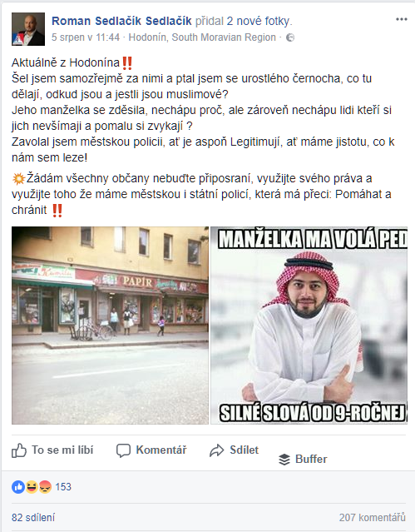Show the 207 komentářů comments
Viewport: 415px width, 532px height.
coord(373,517)
